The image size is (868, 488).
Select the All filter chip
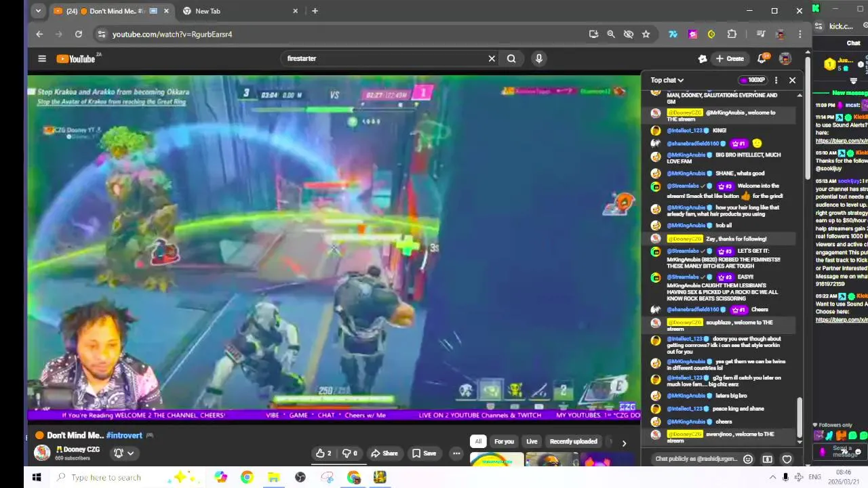478,441
